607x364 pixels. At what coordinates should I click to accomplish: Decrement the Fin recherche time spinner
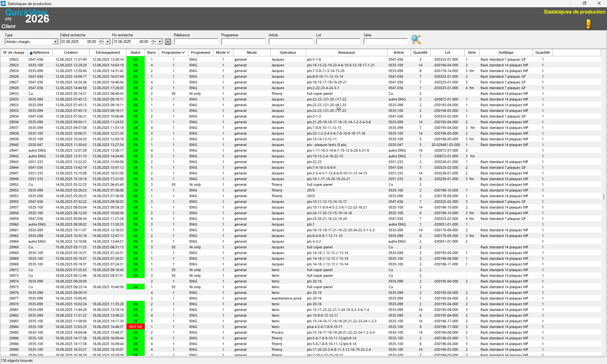click(153, 43)
